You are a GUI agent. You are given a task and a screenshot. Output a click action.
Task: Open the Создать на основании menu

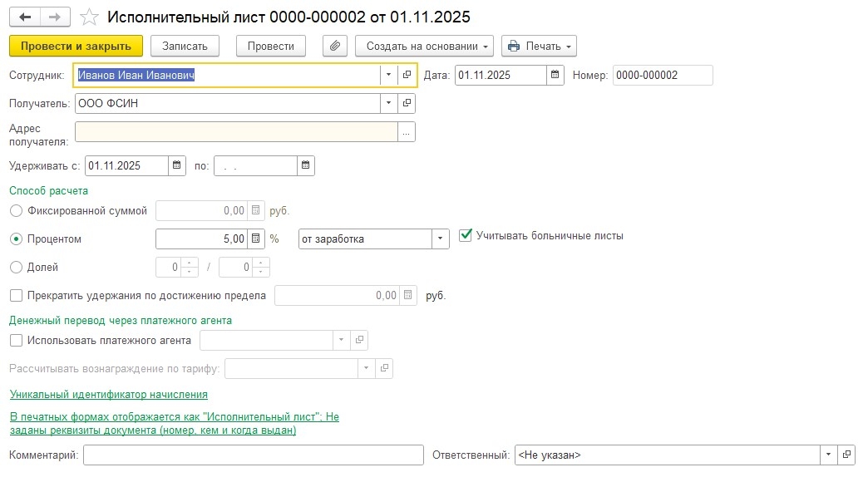[424, 46]
